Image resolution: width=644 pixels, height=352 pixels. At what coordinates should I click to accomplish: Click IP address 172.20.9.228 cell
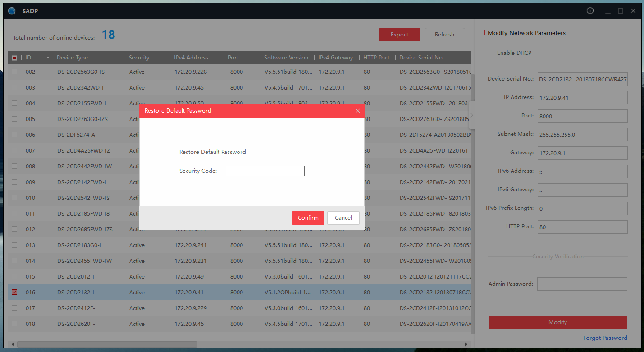pyautogui.click(x=191, y=72)
